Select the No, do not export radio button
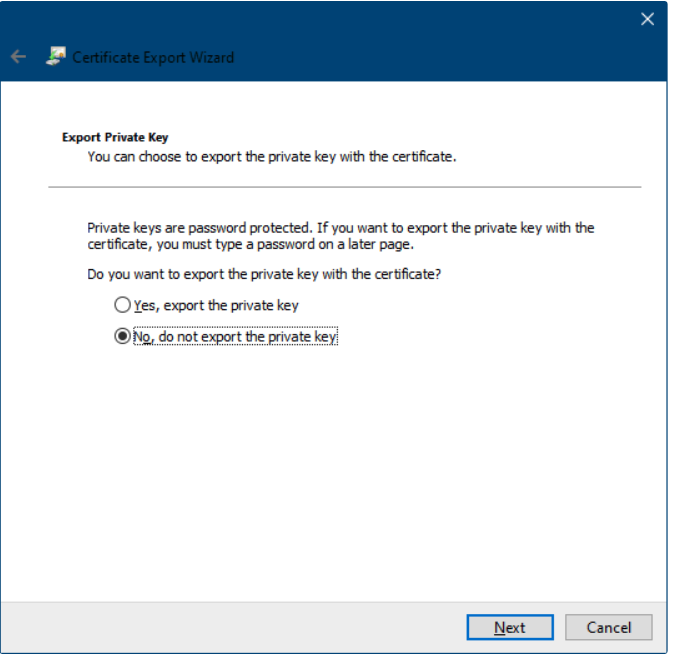This screenshot has height=658, width=674. pos(122,337)
